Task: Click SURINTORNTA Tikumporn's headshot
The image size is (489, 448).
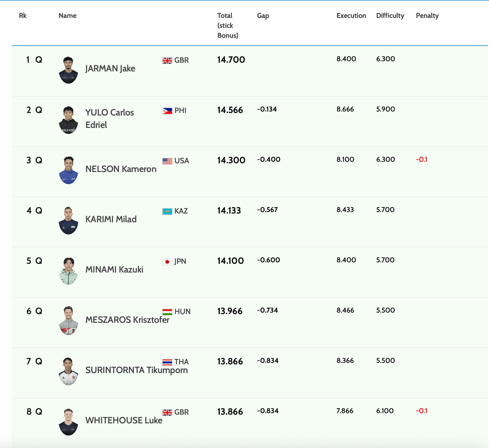Action: (68, 371)
